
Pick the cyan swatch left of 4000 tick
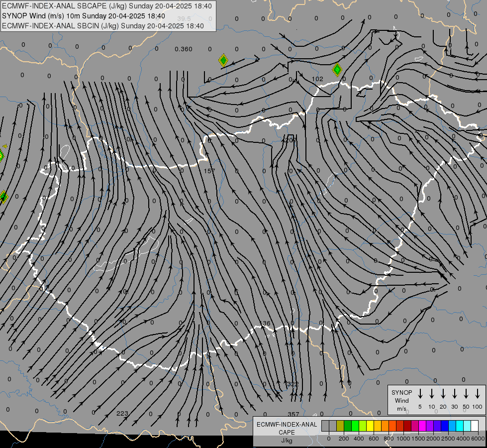pyautogui.click(x=460, y=426)
